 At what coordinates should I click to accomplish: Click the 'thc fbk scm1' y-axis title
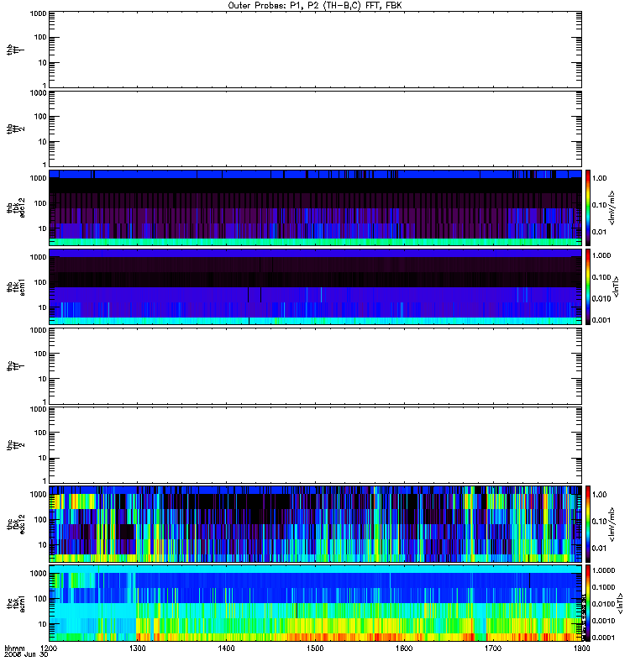coord(16,603)
